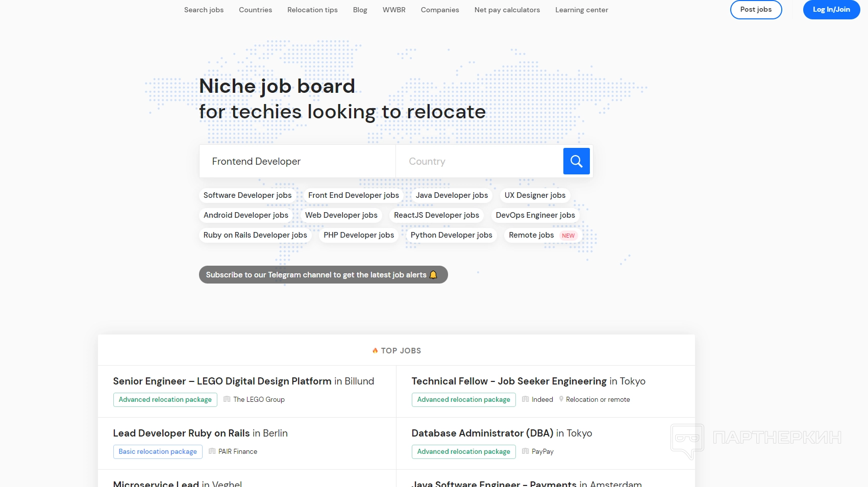Click the blue magnifying glass search icon
The width and height of the screenshot is (868, 487).
click(576, 161)
